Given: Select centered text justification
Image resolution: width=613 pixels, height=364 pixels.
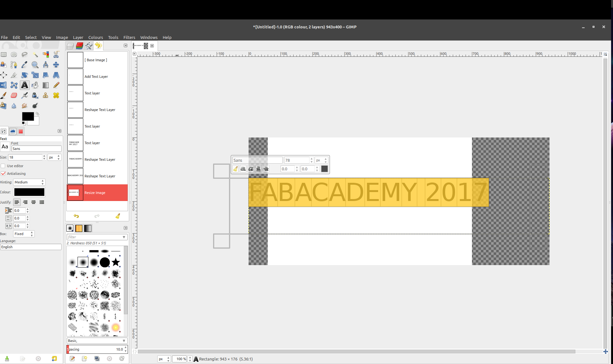Looking at the screenshot, I should click(x=34, y=202).
